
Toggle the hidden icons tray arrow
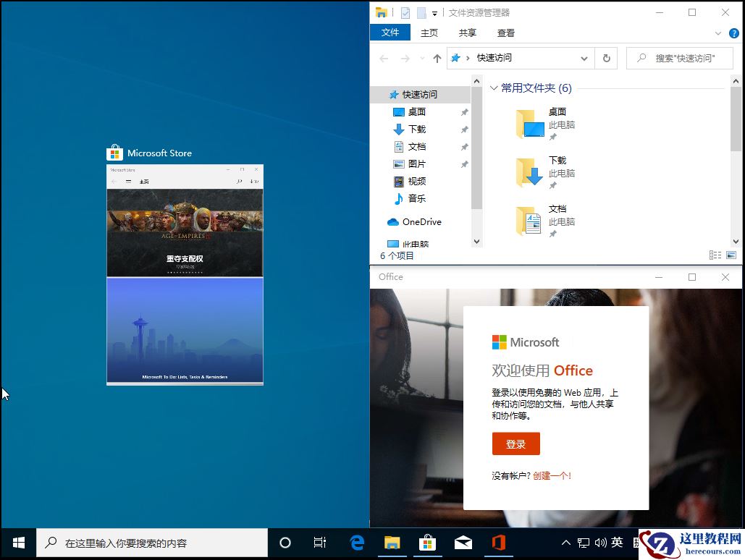[x=565, y=541]
